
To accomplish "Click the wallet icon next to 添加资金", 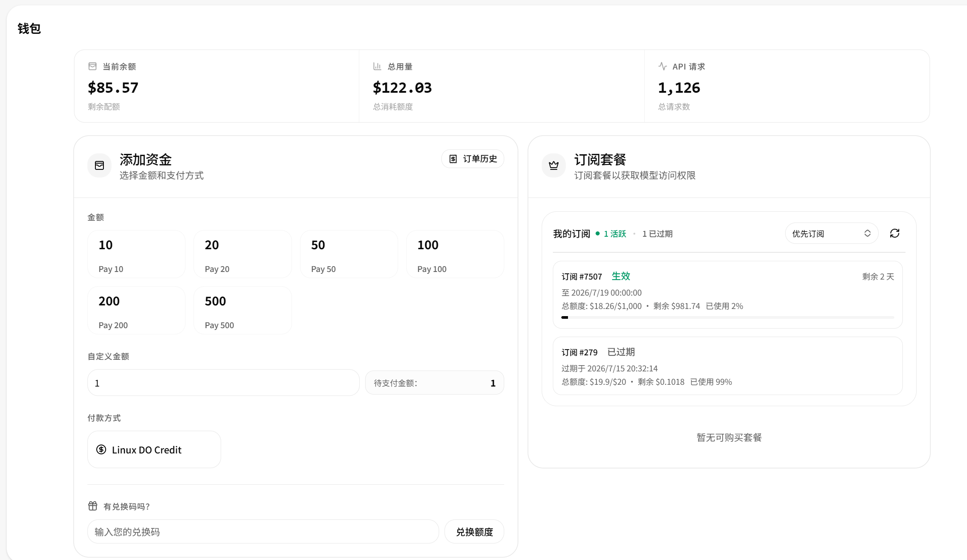I will click(99, 165).
